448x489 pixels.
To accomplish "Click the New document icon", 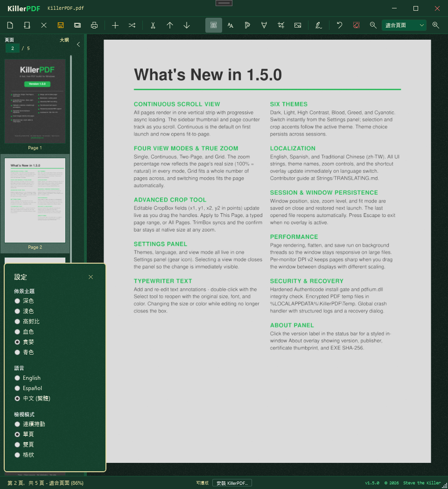I will point(10,25).
